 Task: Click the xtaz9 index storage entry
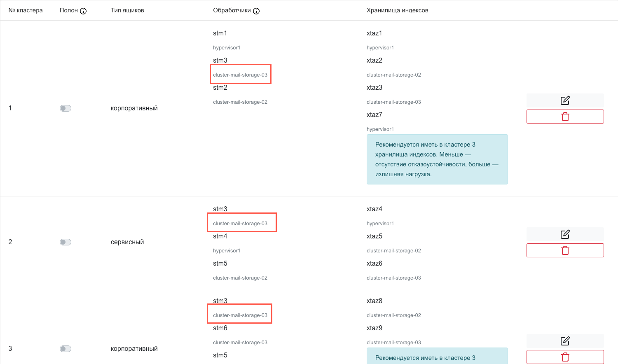click(x=374, y=328)
